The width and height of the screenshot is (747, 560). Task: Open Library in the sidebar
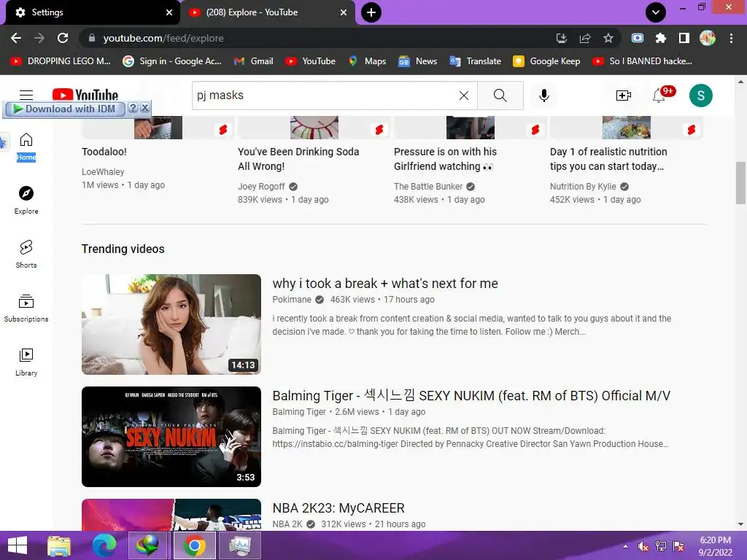(x=26, y=362)
